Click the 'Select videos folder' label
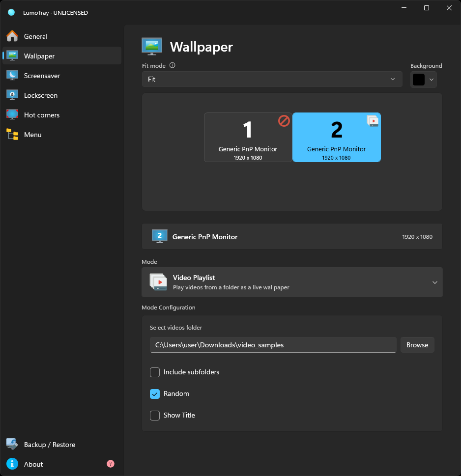Viewport: 461px width, 476px height. 176,328
